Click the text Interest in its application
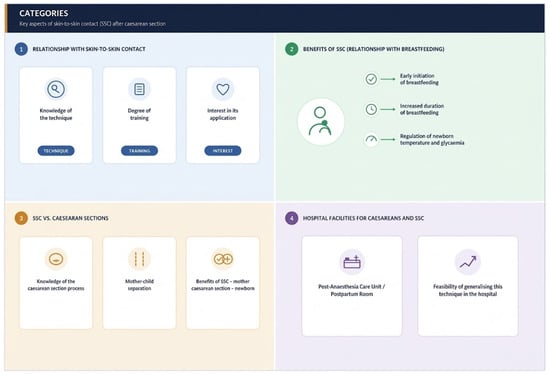550x375 pixels. tap(223, 114)
